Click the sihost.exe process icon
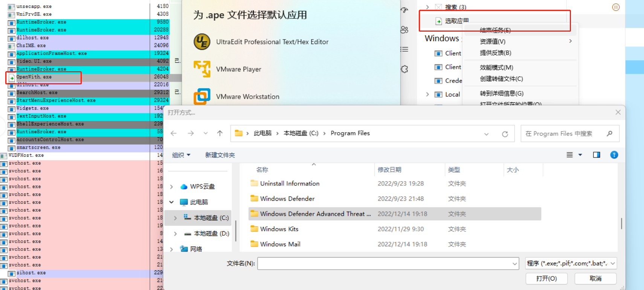 [x=12, y=273]
